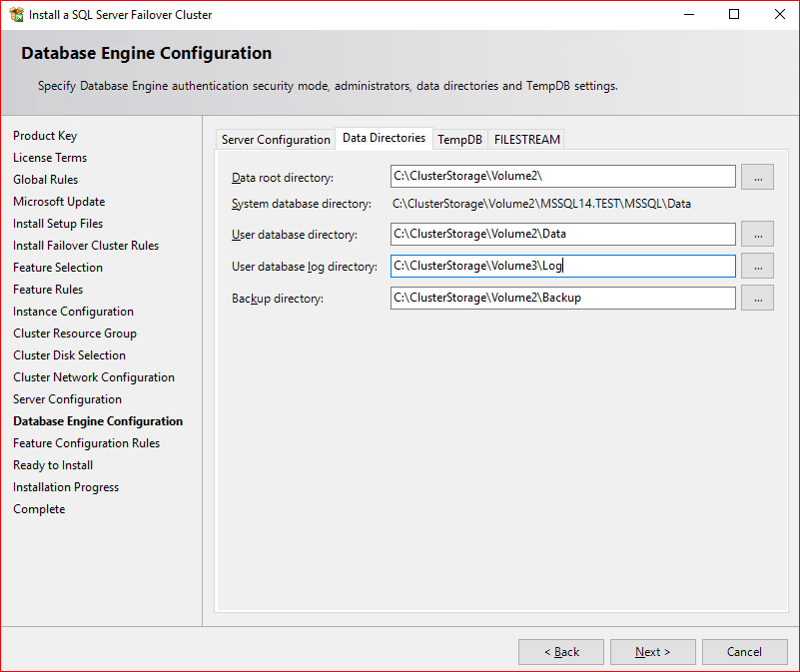Click the 'Backup directory:' label
The height and width of the screenshot is (672, 800).
point(278,299)
